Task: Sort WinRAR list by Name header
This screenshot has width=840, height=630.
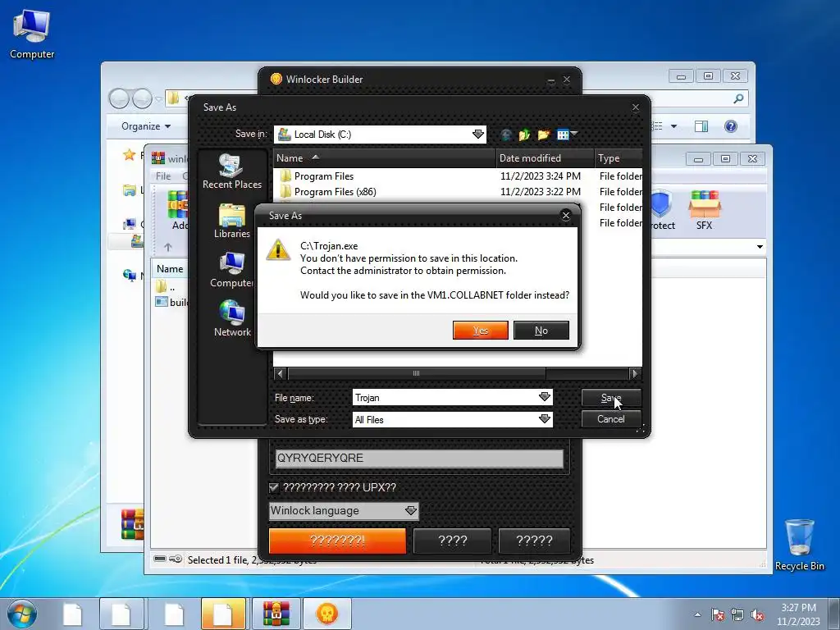Action: (170, 269)
